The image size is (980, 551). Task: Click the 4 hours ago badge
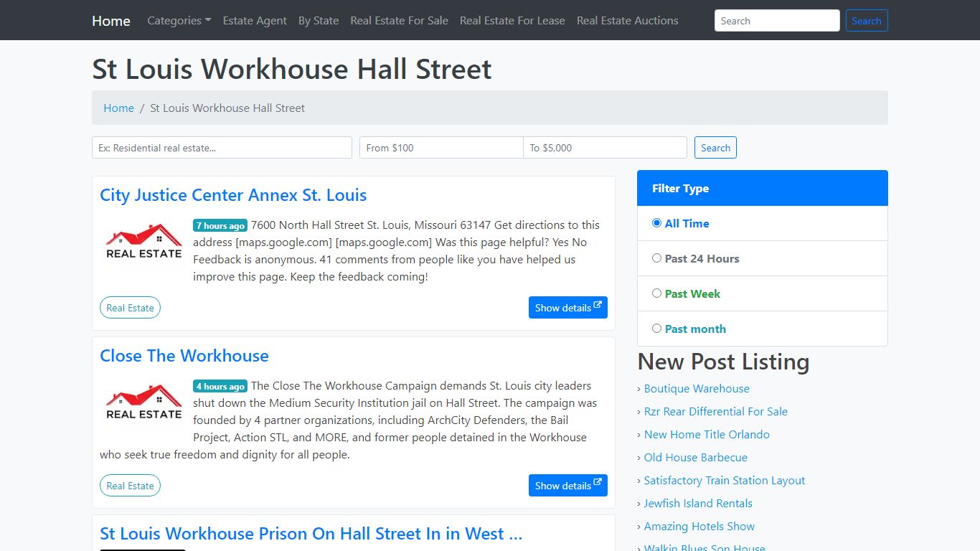pyautogui.click(x=220, y=386)
